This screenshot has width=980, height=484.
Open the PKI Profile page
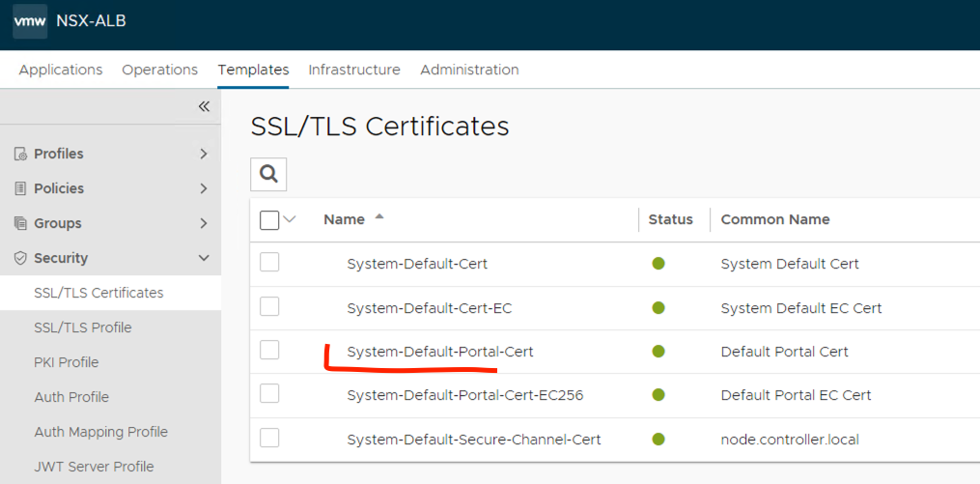66,362
